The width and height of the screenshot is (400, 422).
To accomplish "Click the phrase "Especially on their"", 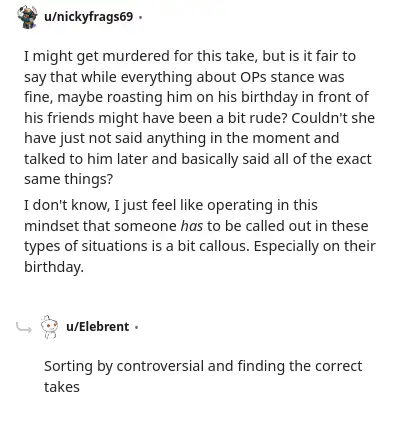I will coord(314,247).
